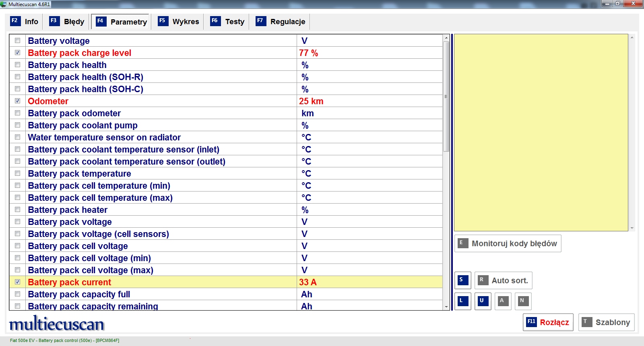Click the N key button
This screenshot has height=346, width=644.
(523, 301)
